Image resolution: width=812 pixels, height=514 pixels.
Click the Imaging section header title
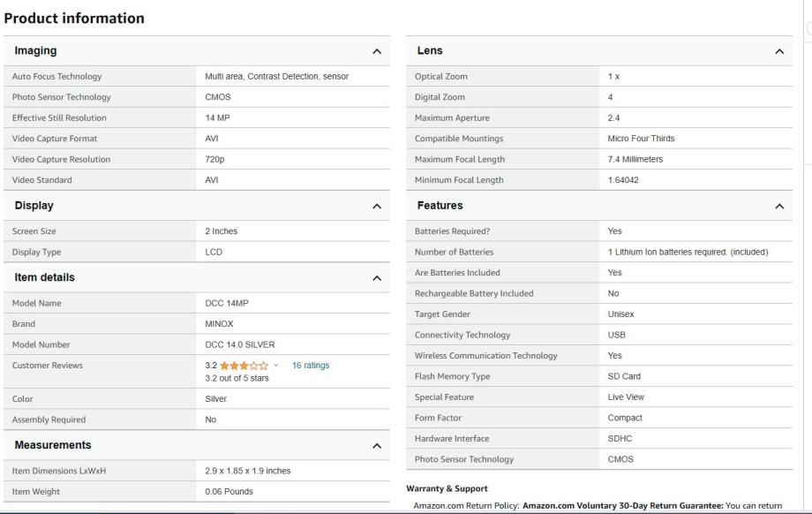(36, 51)
